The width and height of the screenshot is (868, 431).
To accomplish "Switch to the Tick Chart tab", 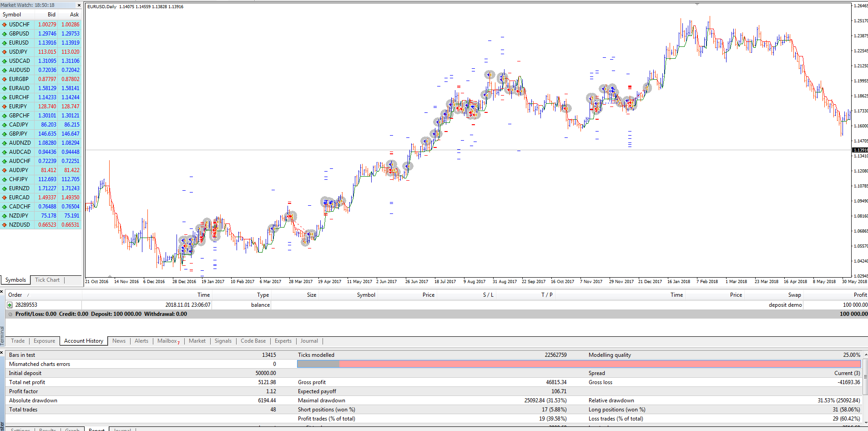I will [x=47, y=280].
